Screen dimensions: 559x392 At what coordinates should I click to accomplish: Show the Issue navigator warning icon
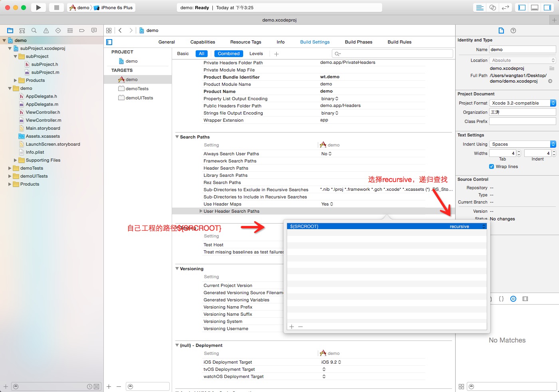(x=46, y=30)
